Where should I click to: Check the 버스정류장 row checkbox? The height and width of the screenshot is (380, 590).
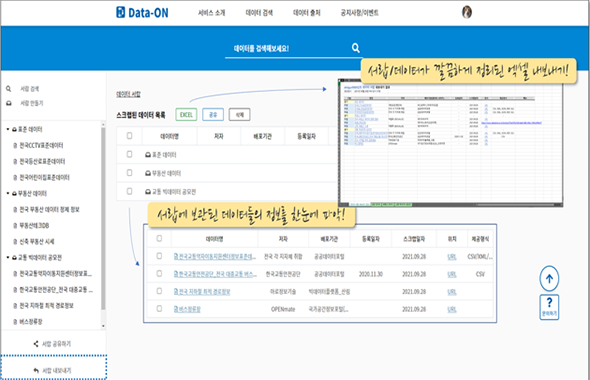(159, 309)
